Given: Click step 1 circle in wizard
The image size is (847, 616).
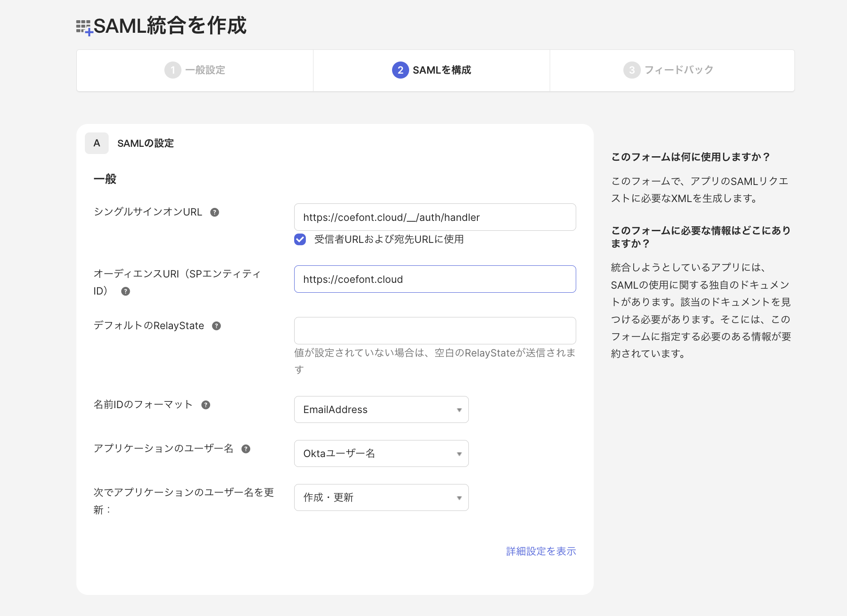Looking at the screenshot, I should tap(173, 70).
